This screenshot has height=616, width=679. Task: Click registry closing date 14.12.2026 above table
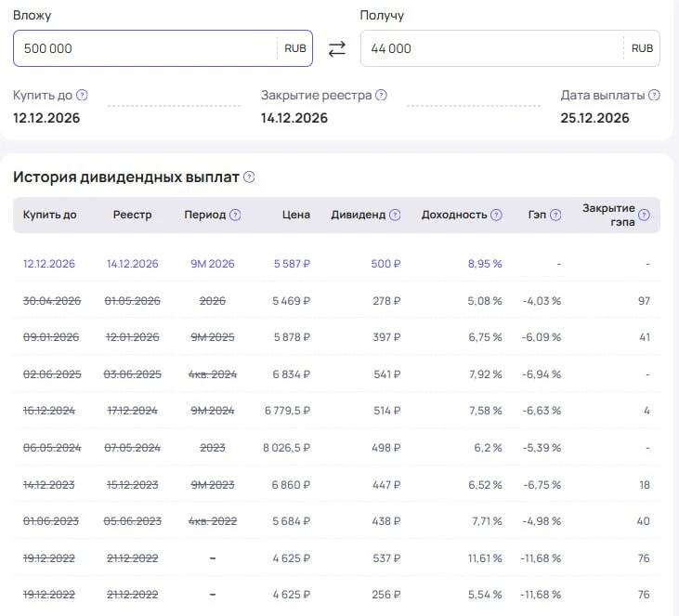[294, 118]
